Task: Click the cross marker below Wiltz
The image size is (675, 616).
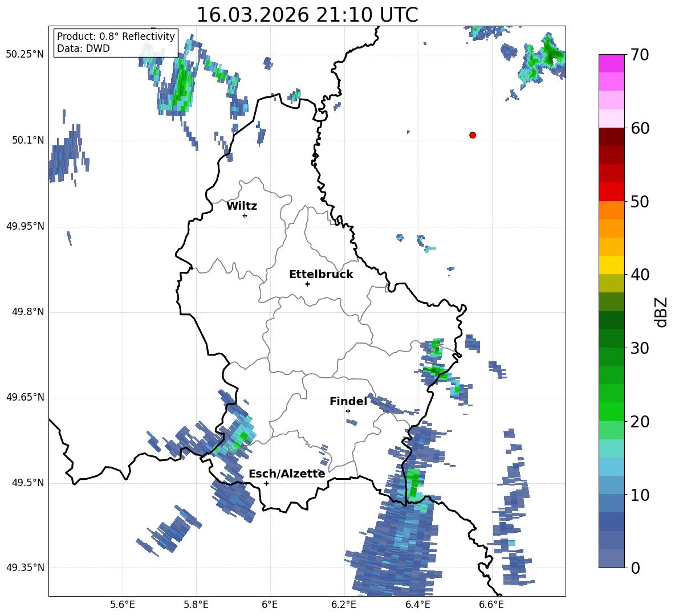Action: pyautogui.click(x=245, y=215)
